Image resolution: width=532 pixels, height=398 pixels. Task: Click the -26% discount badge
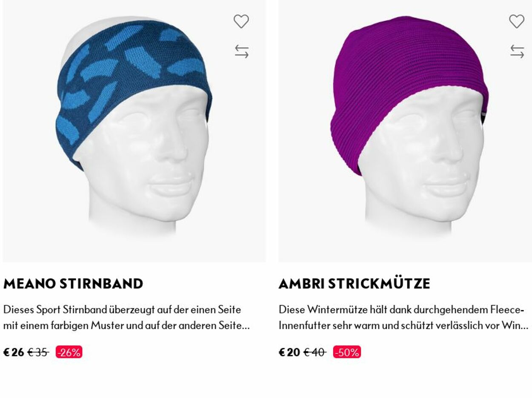tap(69, 352)
